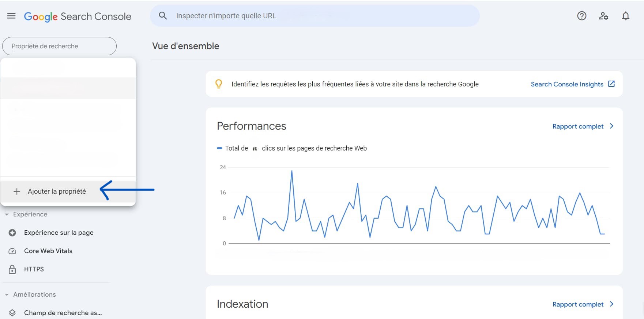Viewport: 644px width, 319px height.
Task: Click the tallest peak in performance chart
Action: click(x=291, y=171)
